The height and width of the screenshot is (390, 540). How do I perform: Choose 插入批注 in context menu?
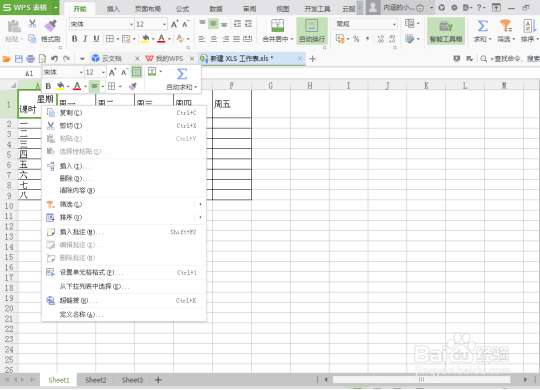(x=124, y=232)
